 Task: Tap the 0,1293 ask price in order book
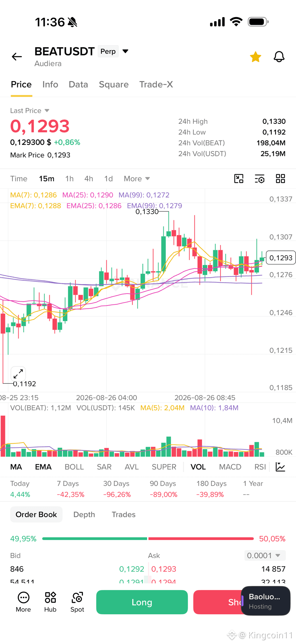click(164, 569)
